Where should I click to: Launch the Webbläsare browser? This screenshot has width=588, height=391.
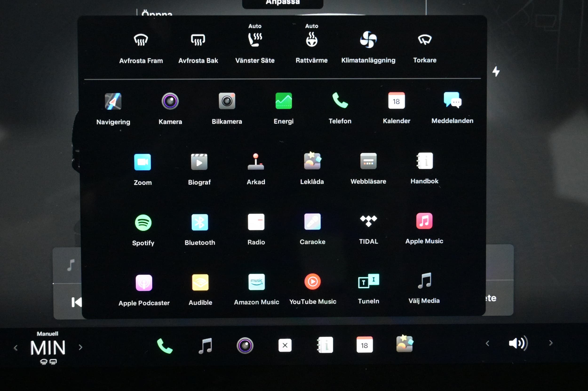tap(369, 161)
